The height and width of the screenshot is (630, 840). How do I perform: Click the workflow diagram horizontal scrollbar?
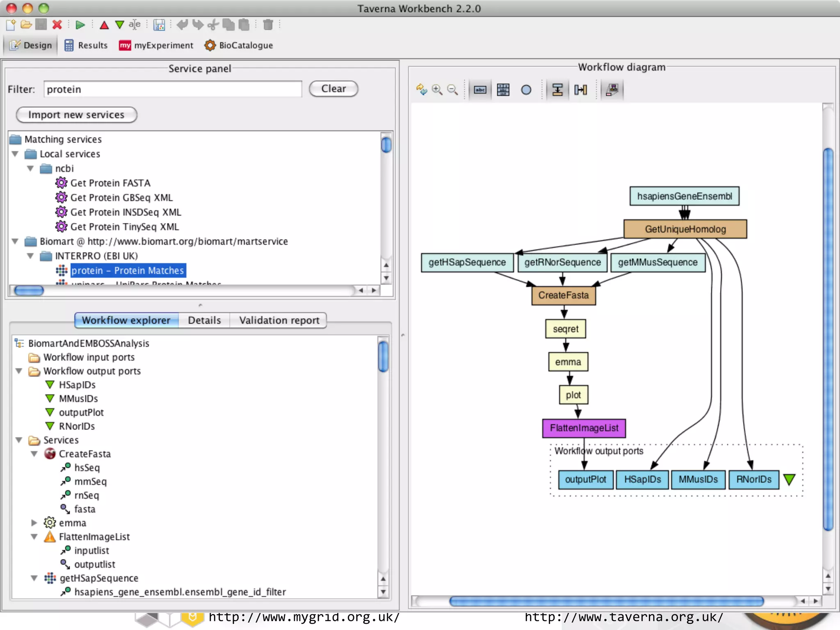point(606,601)
